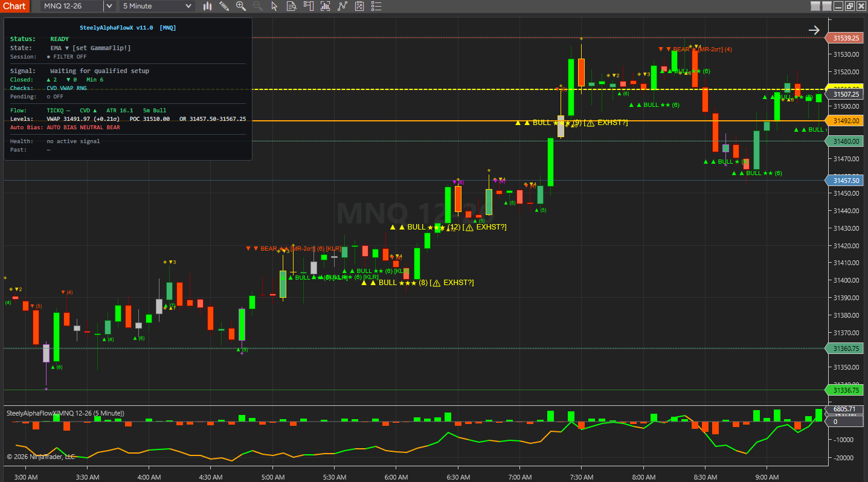Click the scroll-to-latest arrow on chart
868x482 pixels.
[x=814, y=30]
